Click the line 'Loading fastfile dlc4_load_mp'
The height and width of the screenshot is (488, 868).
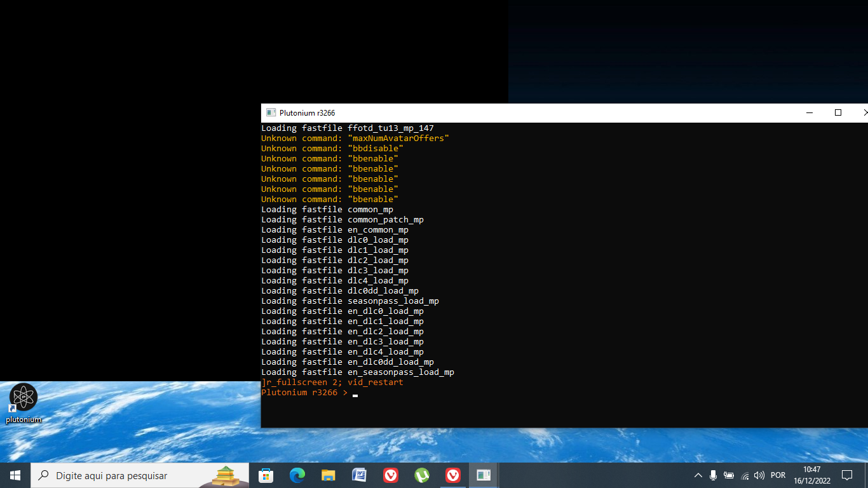[x=335, y=281]
